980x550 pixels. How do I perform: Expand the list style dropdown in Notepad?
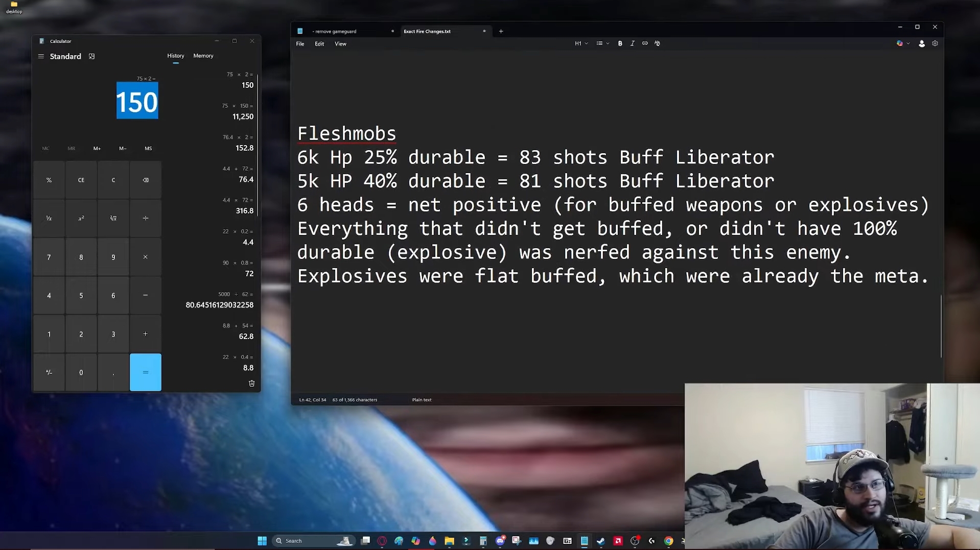[603, 44]
